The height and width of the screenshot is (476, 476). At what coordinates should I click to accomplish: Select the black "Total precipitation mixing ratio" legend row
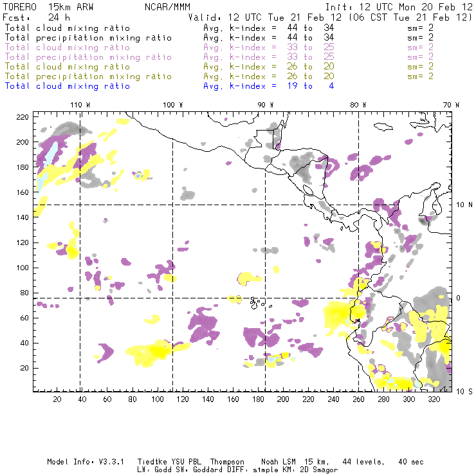(x=88, y=38)
